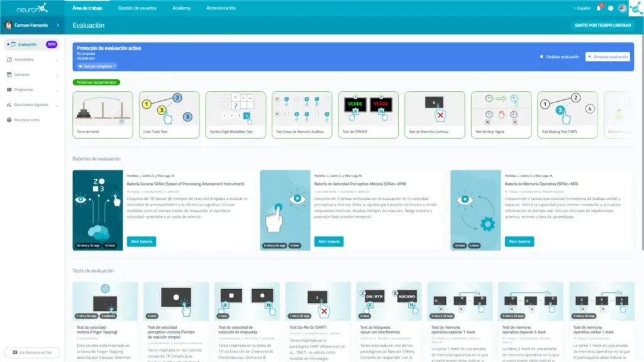The height and width of the screenshot is (362, 644).
Task: Click Empezar evaluación button
Action: (608, 57)
